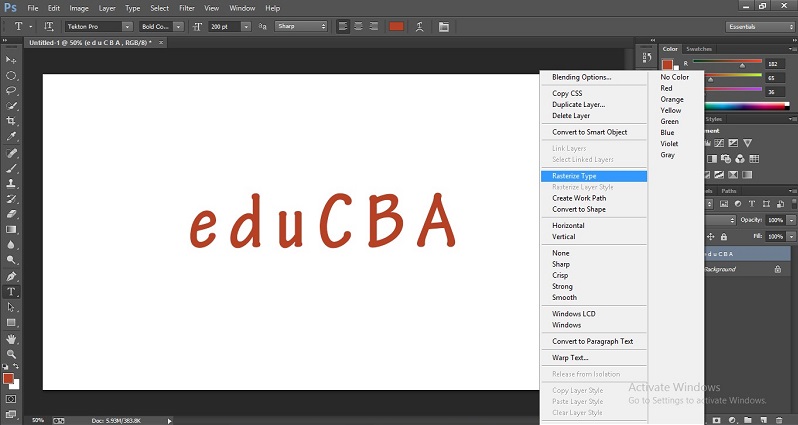
Task: Toggle text orientation in options bar
Action: pyautogui.click(x=49, y=26)
